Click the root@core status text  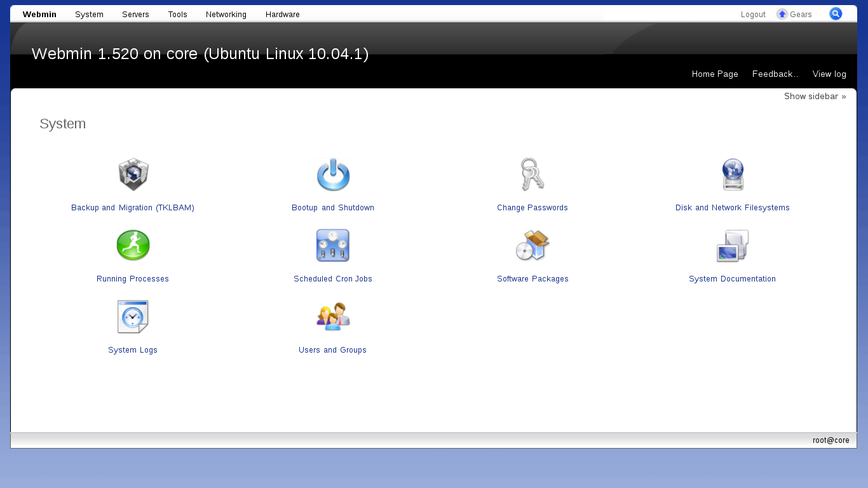pos(831,440)
